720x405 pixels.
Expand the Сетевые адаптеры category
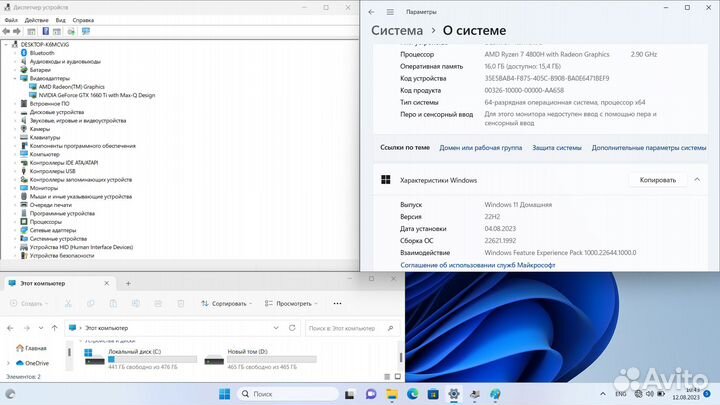point(15,230)
